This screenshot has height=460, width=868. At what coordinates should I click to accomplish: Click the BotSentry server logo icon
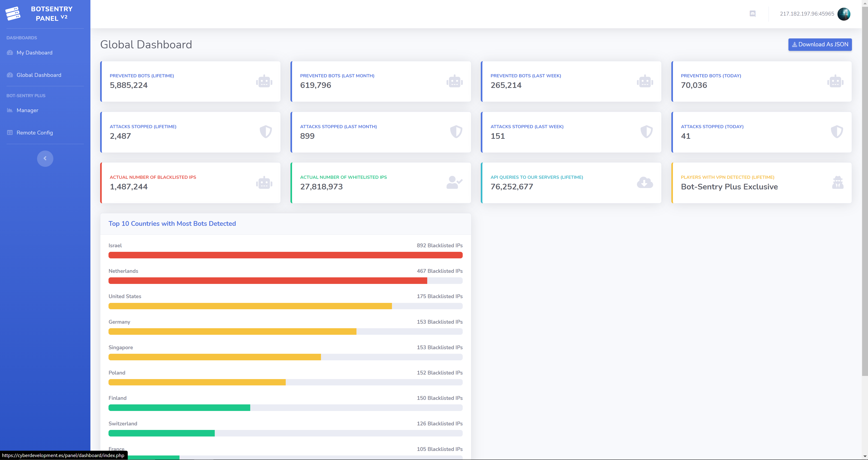point(13,14)
